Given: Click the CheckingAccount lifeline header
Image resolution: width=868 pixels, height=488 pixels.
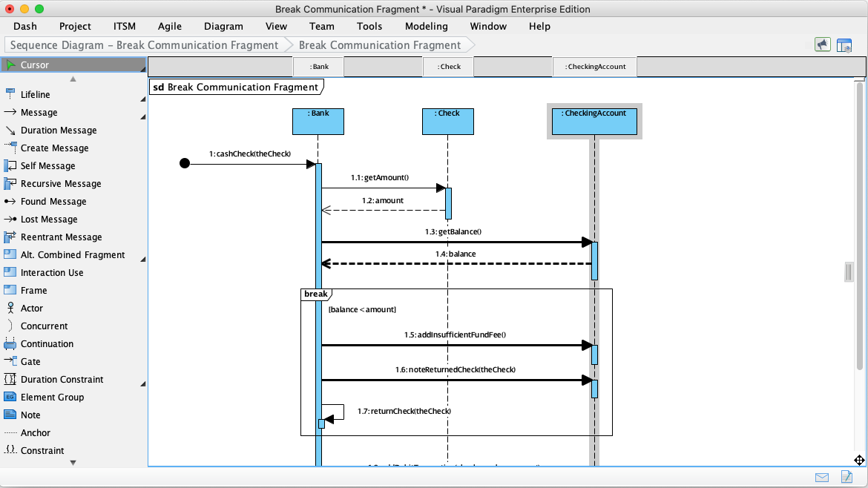Looking at the screenshot, I should point(594,121).
